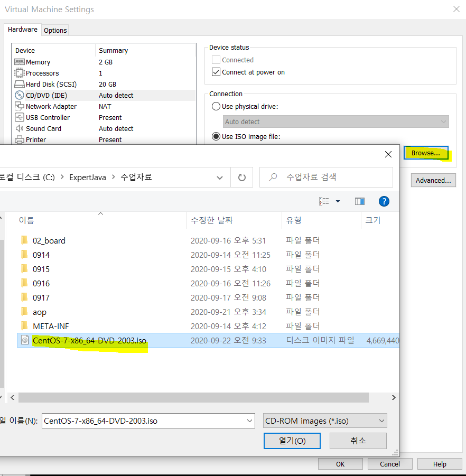The width and height of the screenshot is (466, 476).
Task: Click the refresh icon in file dialog
Action: tap(242, 178)
